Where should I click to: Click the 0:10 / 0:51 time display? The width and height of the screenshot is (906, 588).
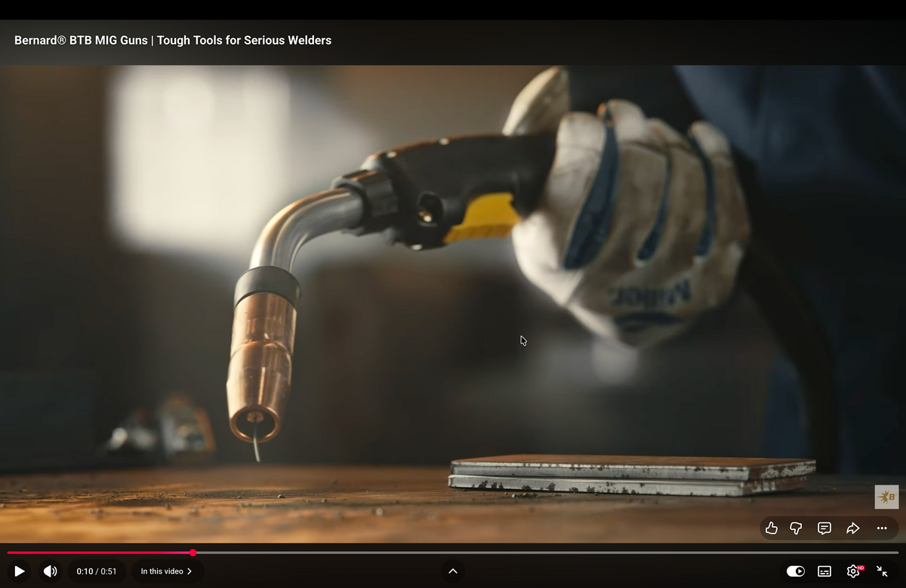(x=97, y=571)
